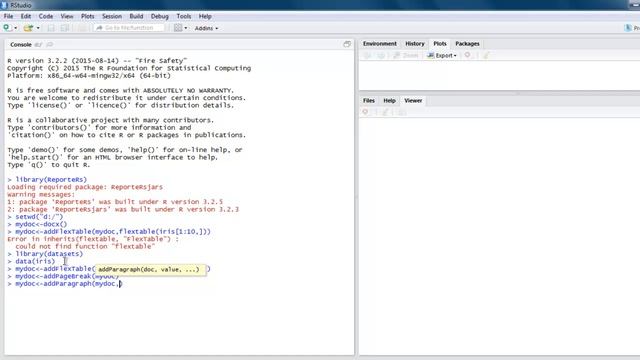Open the panes layout dropdown arrow

tap(186, 28)
